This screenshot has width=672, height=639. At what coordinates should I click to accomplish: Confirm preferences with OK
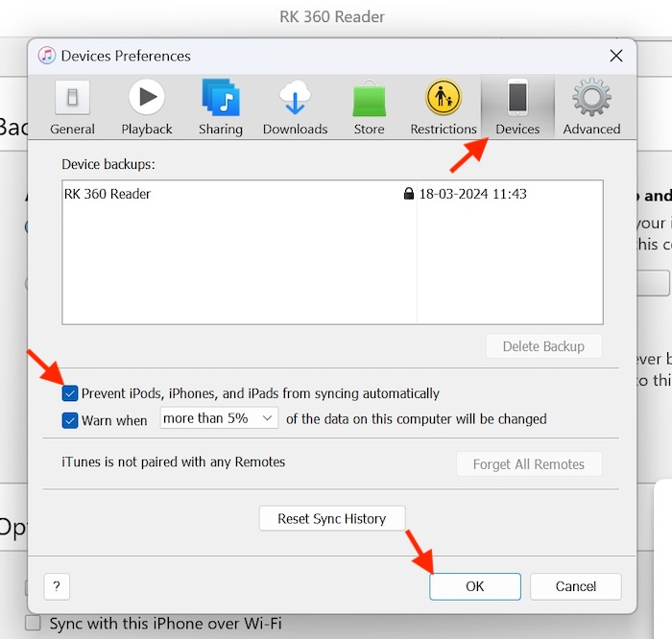coord(475,586)
